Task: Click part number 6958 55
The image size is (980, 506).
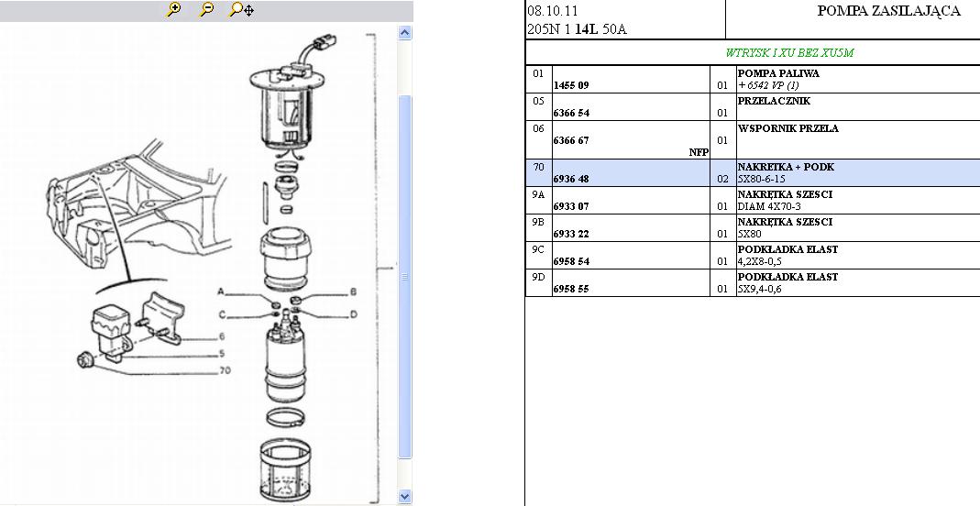Action: (571, 289)
